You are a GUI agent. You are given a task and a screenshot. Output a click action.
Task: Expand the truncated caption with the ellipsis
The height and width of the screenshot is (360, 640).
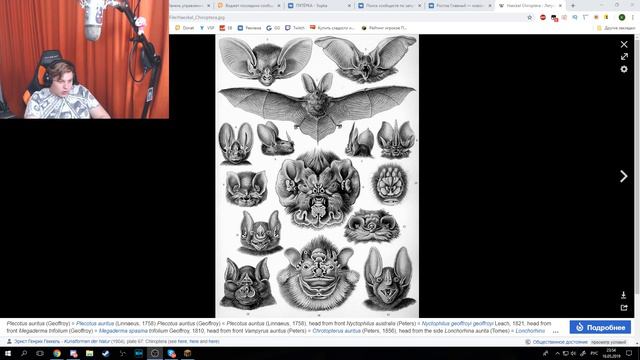[x=556, y=331]
